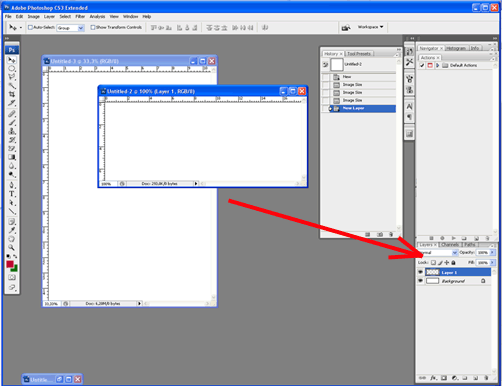The image size is (502, 386).
Task: Hide the Background layer eye icon
Action: (420, 281)
